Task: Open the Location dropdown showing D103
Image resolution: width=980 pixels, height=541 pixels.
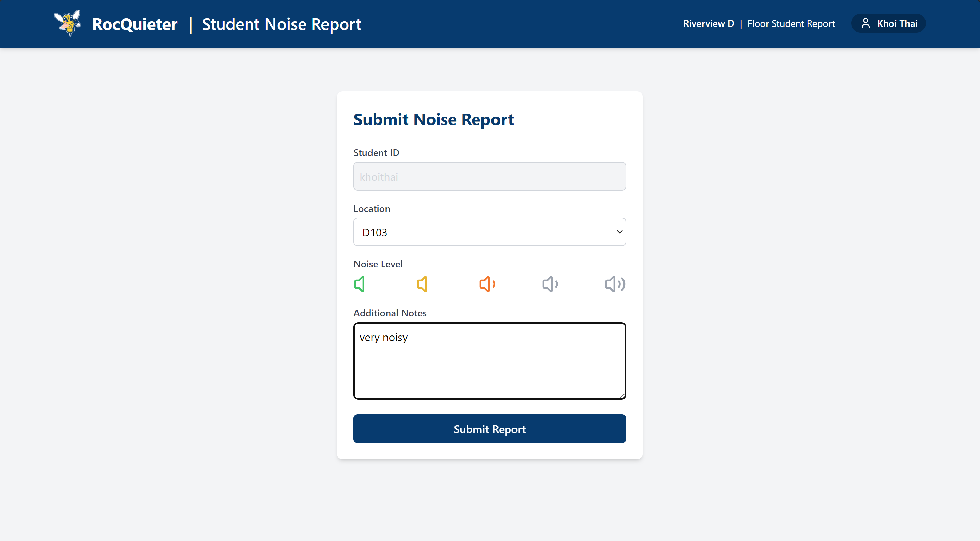Action: 489,232
